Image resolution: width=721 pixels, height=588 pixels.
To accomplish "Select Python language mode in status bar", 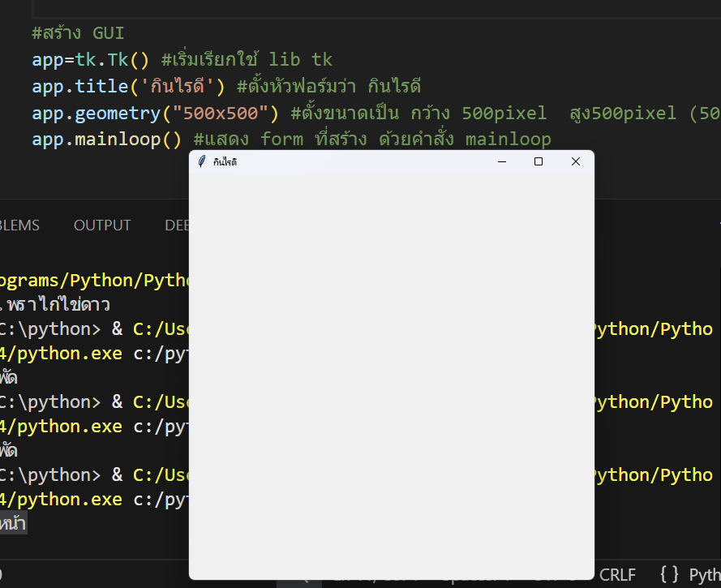I will click(704, 574).
